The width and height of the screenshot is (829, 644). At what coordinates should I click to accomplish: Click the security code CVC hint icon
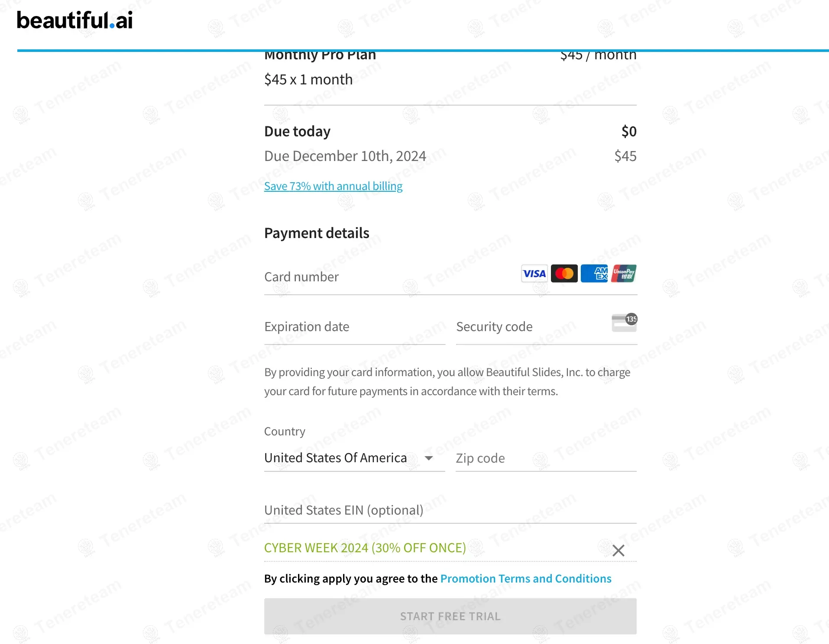click(624, 323)
